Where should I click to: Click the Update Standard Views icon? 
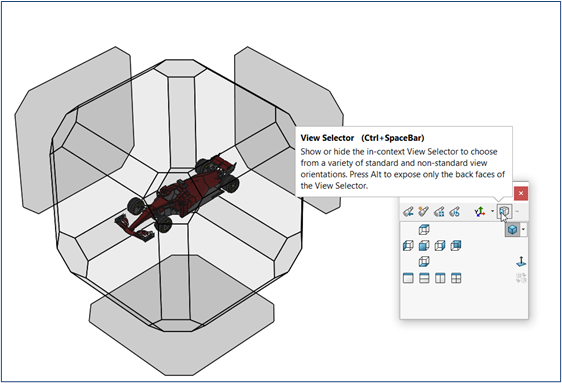439,212
